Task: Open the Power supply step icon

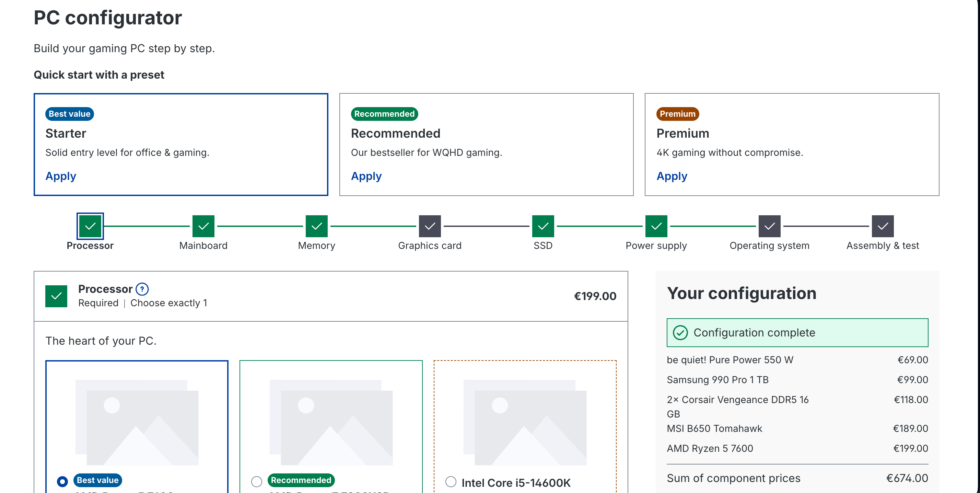Action: 656,226
